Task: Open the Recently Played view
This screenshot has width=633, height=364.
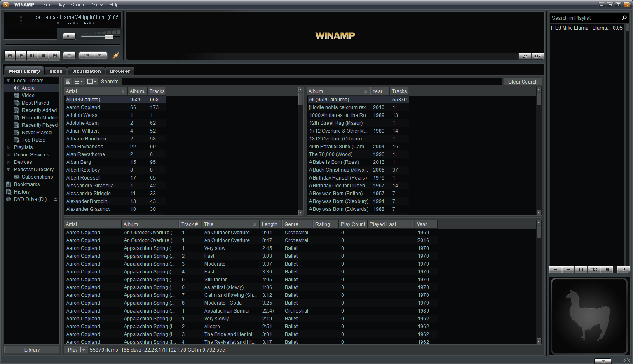Action: click(x=40, y=125)
